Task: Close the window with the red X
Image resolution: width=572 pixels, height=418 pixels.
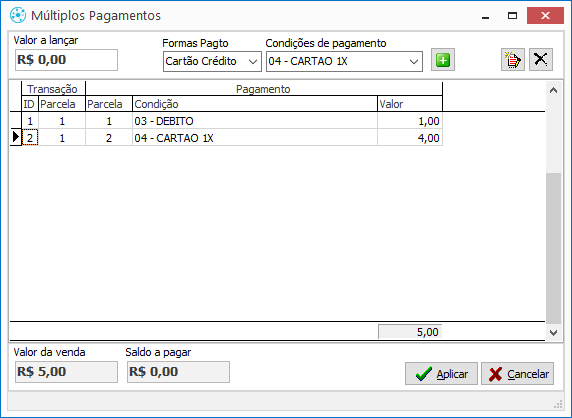Action: [x=545, y=16]
